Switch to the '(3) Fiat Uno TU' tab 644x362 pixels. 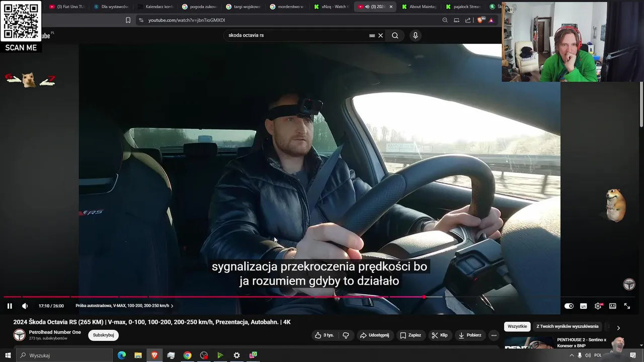coord(66,7)
